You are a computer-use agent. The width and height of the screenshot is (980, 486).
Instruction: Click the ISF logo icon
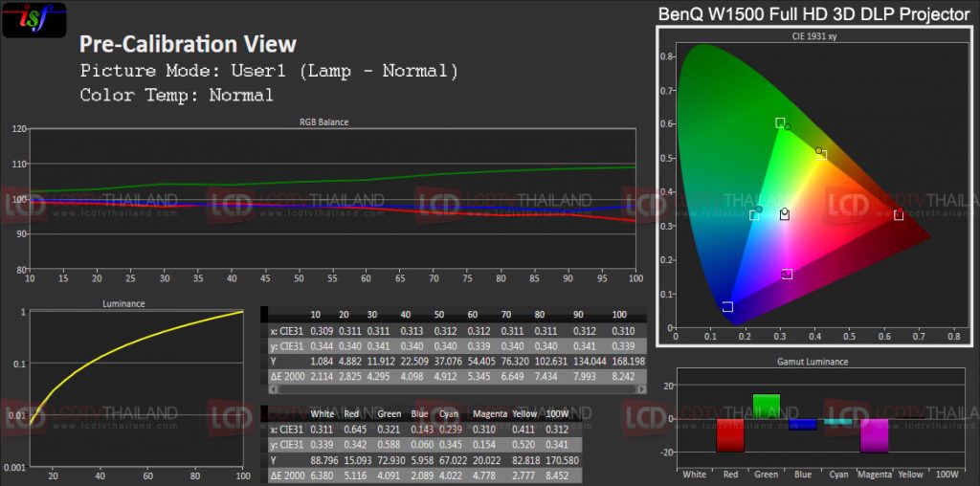(34, 19)
